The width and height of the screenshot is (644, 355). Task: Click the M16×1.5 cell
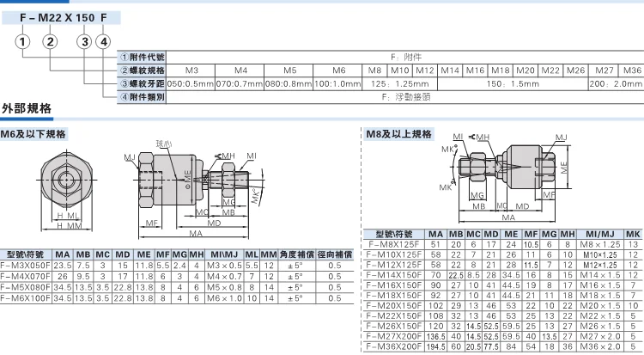point(600,285)
